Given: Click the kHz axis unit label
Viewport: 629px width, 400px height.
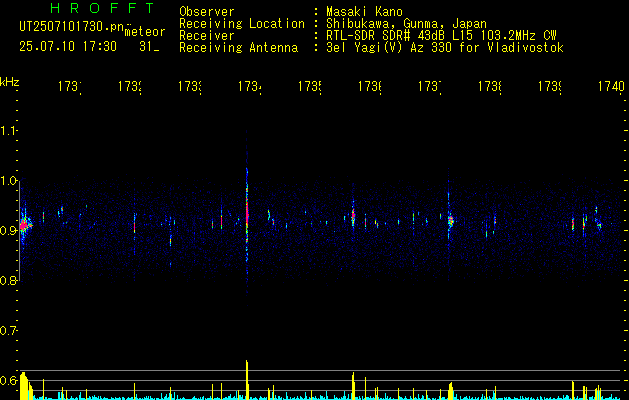Looking at the screenshot, I should point(9,82).
